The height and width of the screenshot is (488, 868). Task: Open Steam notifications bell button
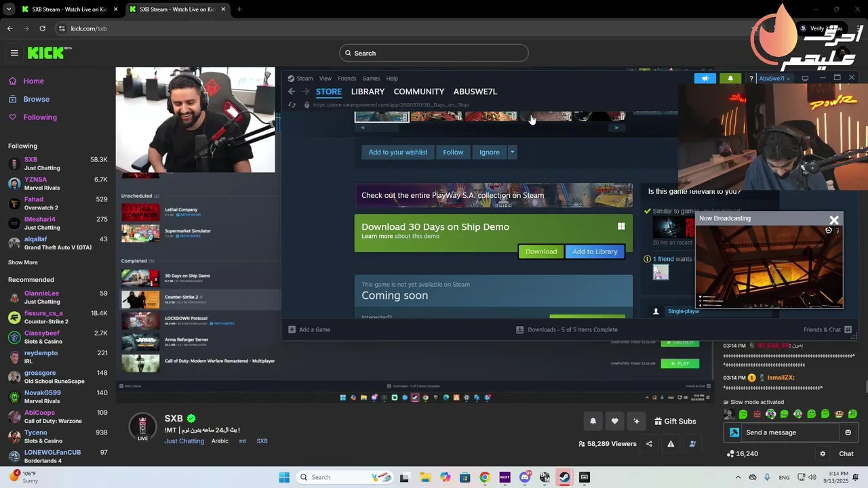730,78
